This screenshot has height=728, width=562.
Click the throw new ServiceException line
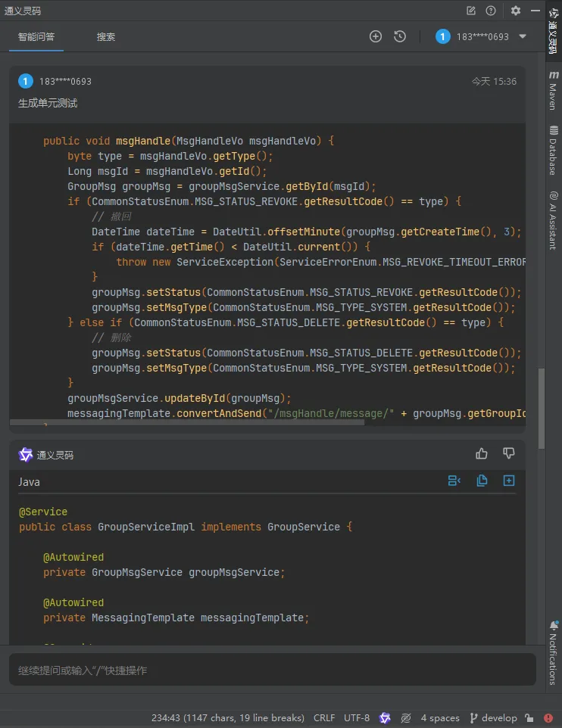[x=320, y=262]
